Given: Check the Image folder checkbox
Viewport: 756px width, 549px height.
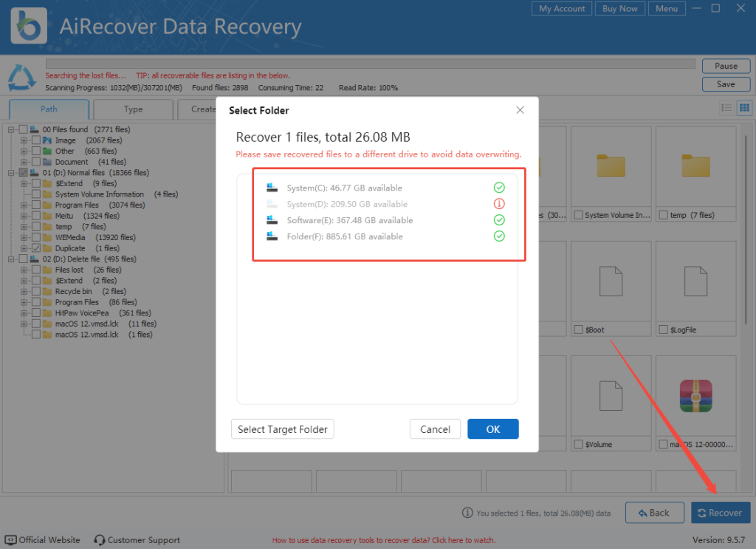Looking at the screenshot, I should [36, 140].
